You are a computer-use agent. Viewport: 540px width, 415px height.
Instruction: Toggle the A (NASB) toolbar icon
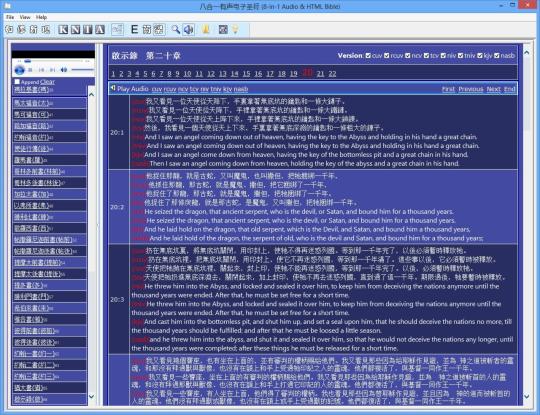(x=100, y=30)
